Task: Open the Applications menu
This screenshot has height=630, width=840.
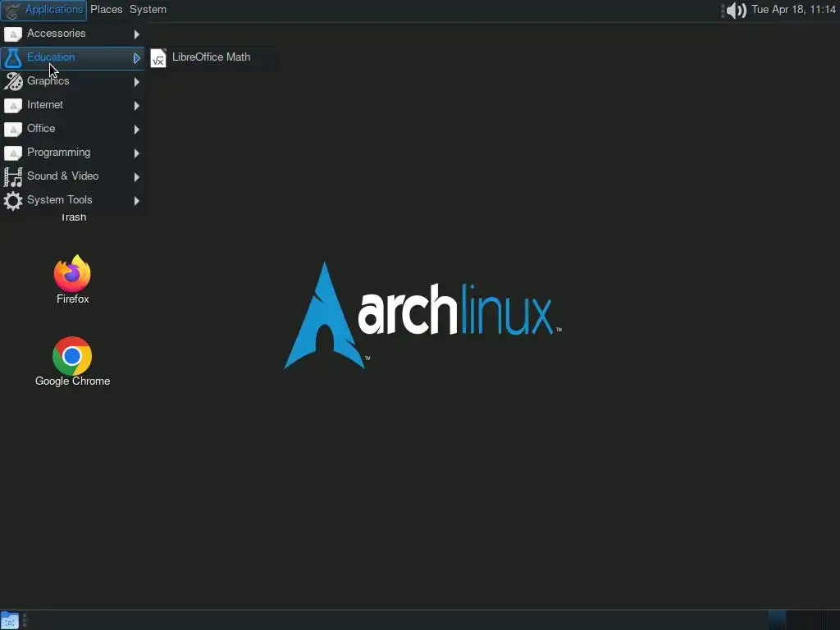Action: coord(43,10)
